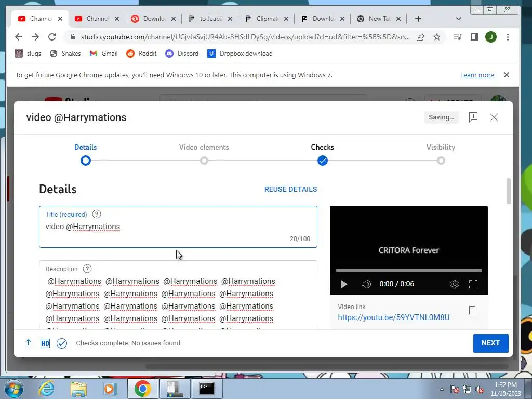Bookmark this page with the star icon
532x399 pixels.
436,37
